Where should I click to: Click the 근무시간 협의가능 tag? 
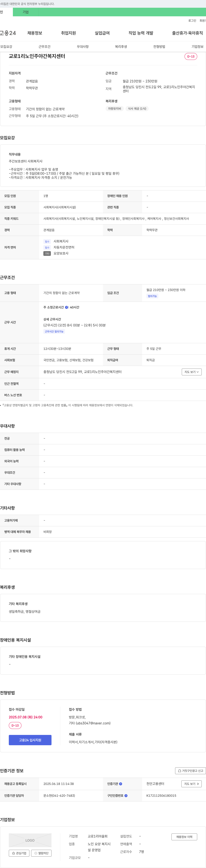pos(54,332)
